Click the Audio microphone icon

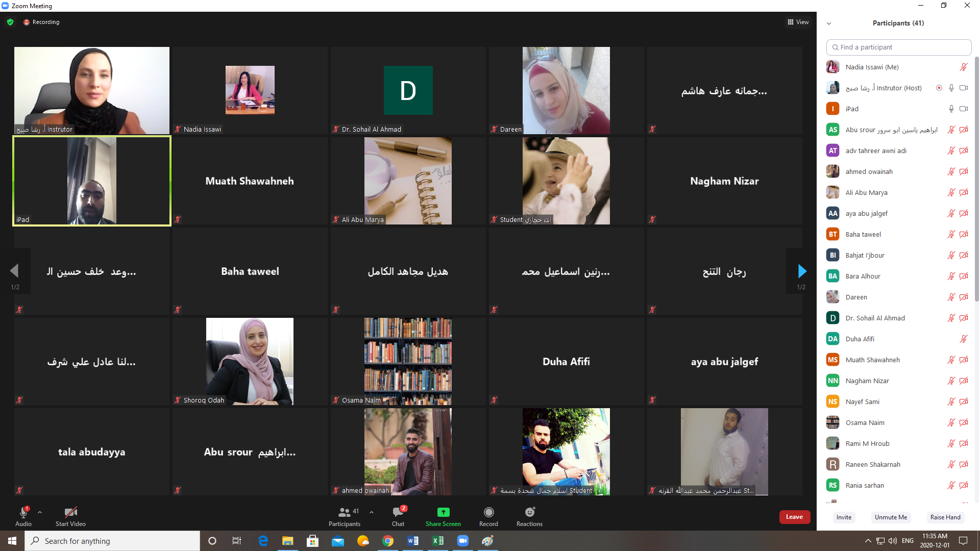23,512
